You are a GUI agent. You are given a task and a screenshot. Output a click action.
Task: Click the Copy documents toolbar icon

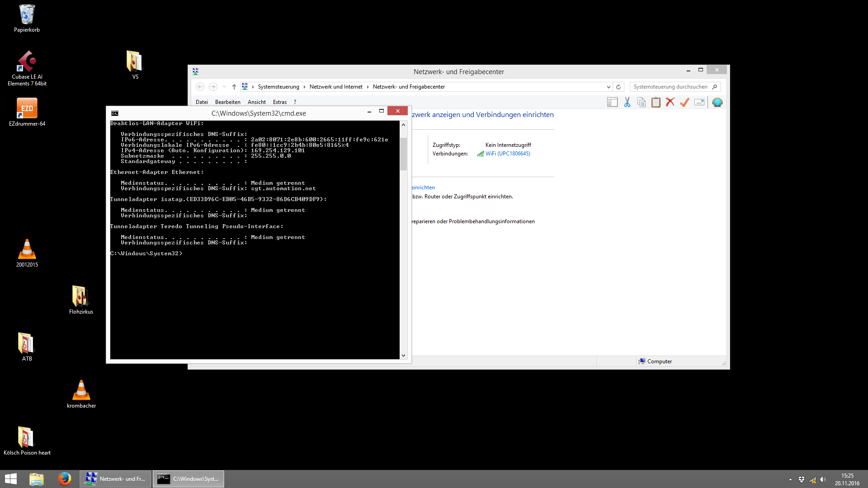click(642, 103)
